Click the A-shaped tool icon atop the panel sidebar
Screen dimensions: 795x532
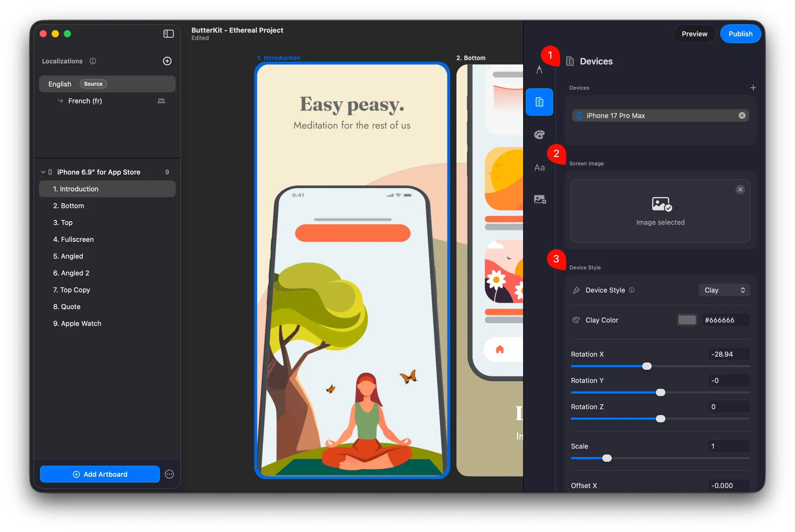(x=539, y=69)
